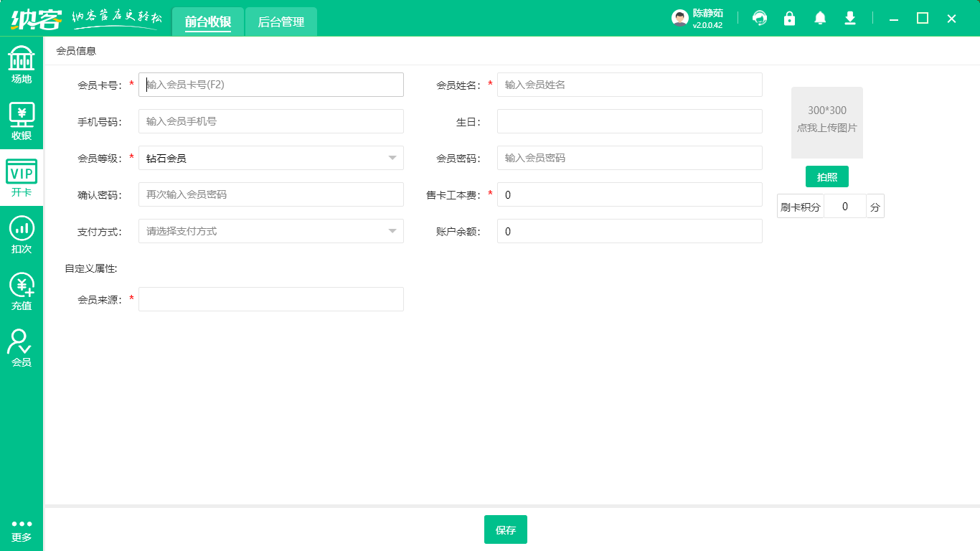Open the 场地 venue sidebar icon
980x551 pixels.
(22, 65)
